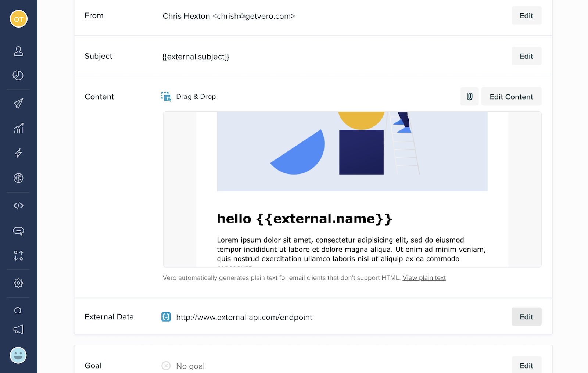588x373 pixels.
Task: Click the chat bubble cursor icon
Action: [x=18, y=231]
